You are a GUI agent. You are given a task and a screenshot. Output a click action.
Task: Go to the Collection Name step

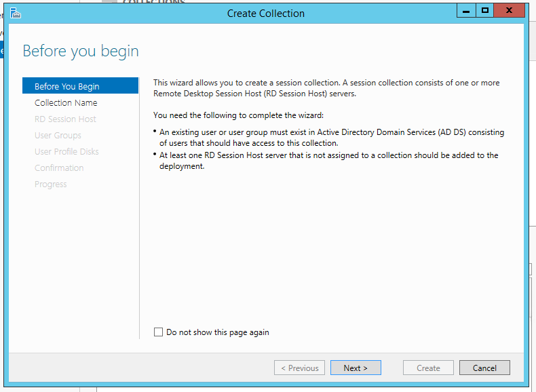(66, 102)
